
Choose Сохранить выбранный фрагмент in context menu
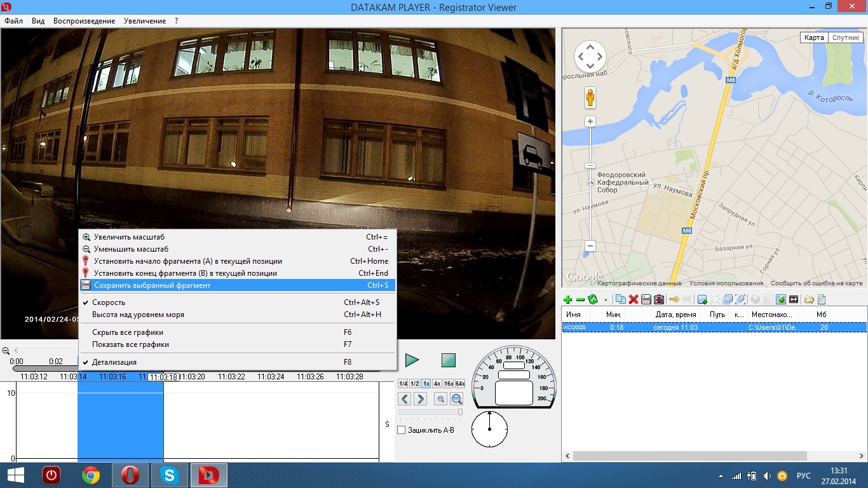[x=152, y=285]
